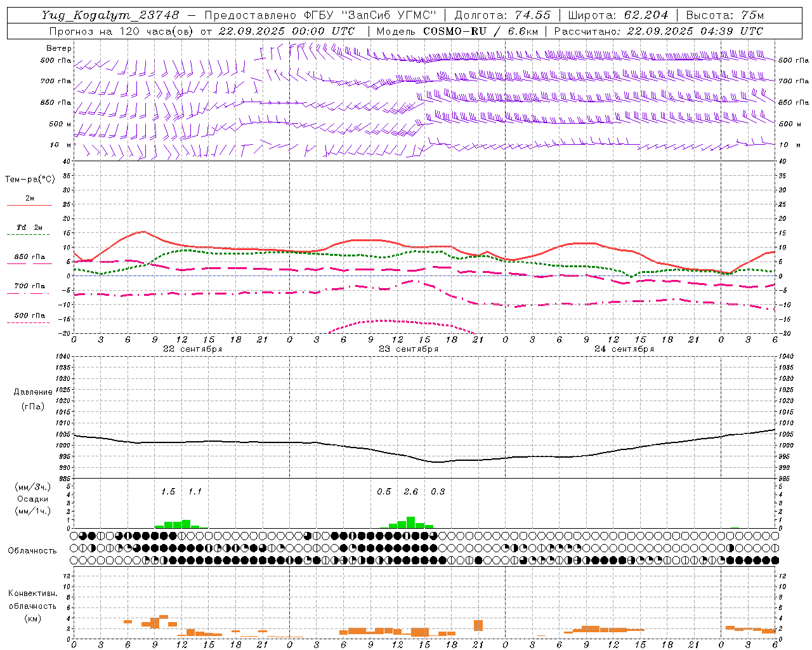Click the tallest green precipitation bar on 23 сентября
Image resolution: width=812 pixels, height=650 pixels.
[x=410, y=522]
